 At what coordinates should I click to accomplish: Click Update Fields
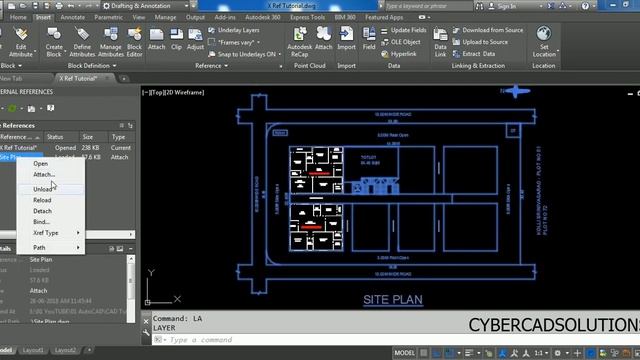(x=404, y=30)
